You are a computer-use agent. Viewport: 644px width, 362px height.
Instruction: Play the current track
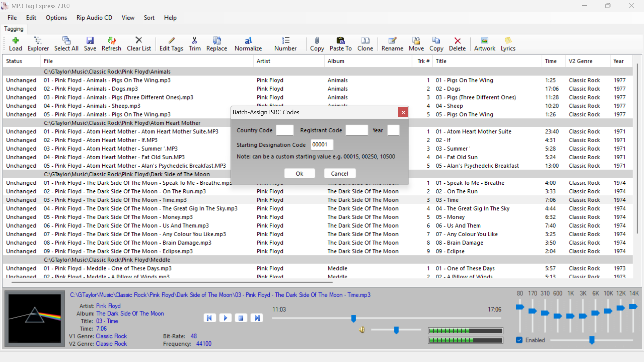(x=225, y=318)
